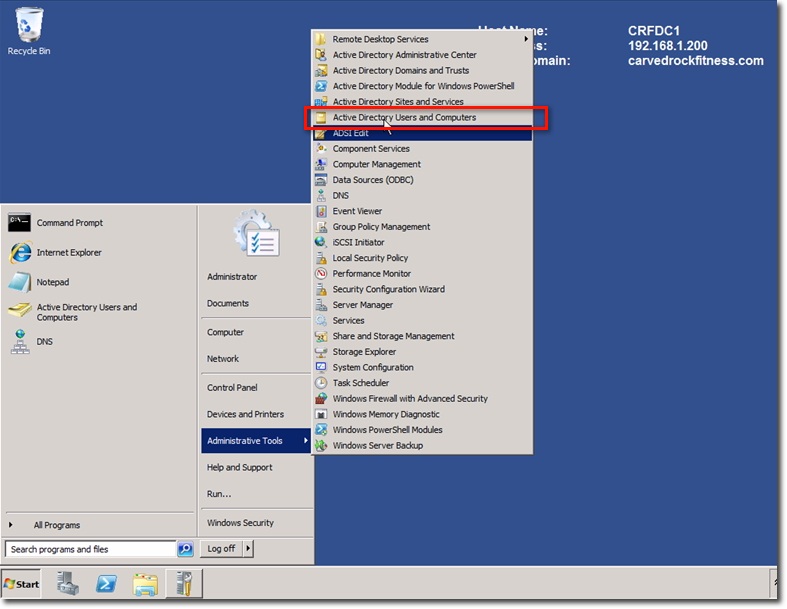Open pinned Active Directory Users and Computers icon
This screenshot has height=609, width=787.
click(20, 310)
